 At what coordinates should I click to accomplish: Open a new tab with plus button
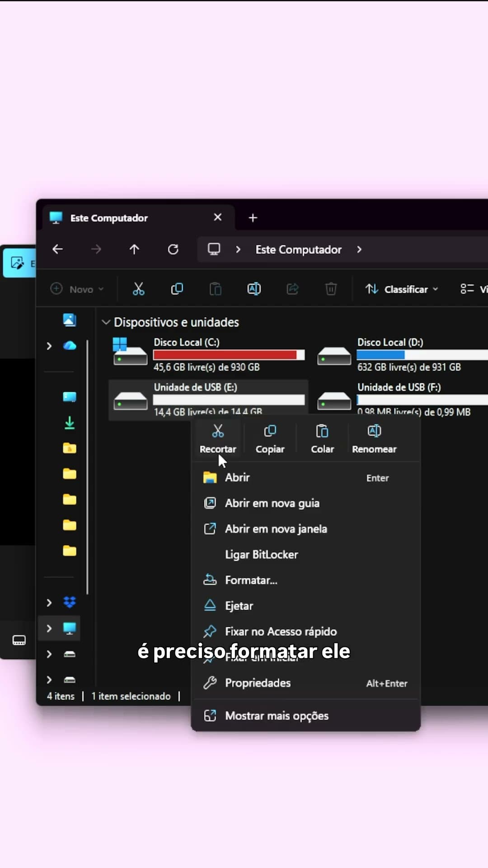pyautogui.click(x=253, y=218)
